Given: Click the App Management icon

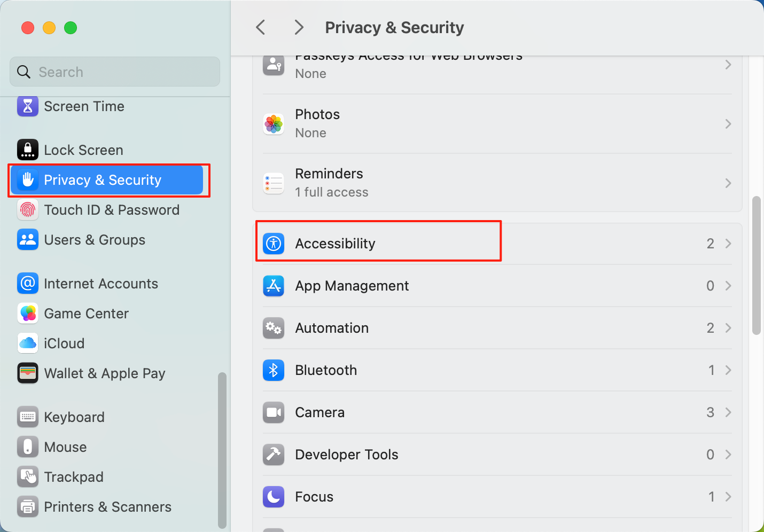Looking at the screenshot, I should point(274,286).
